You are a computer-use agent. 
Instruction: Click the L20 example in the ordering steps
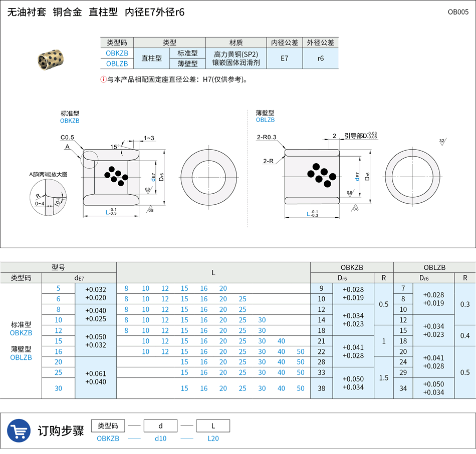(213, 438)
